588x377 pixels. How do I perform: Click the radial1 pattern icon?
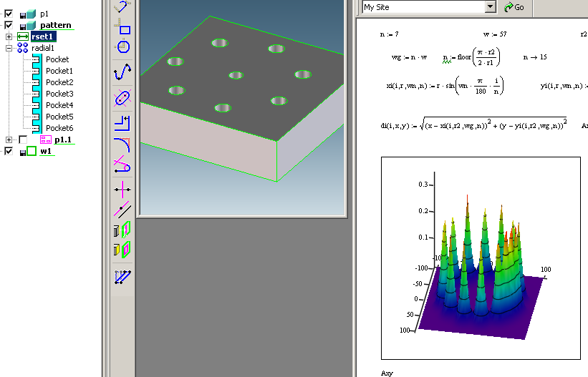click(x=23, y=48)
